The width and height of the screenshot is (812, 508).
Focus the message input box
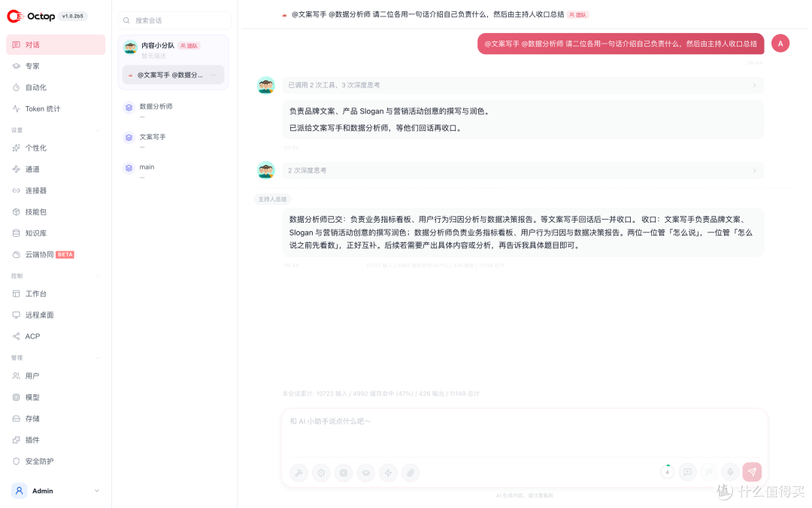coord(524,432)
